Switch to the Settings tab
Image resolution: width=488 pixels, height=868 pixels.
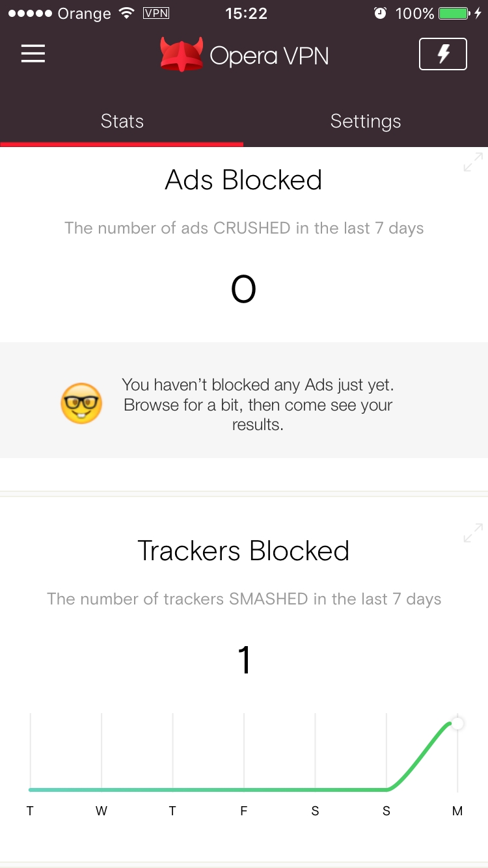point(366,122)
